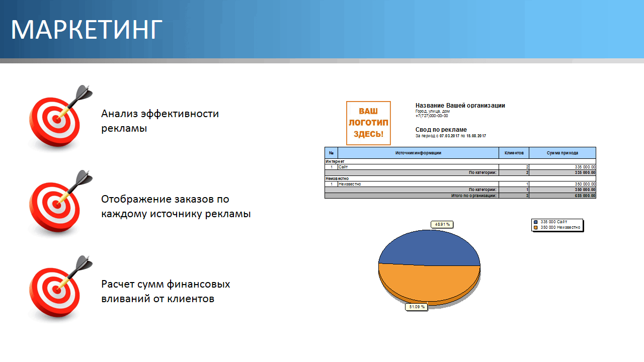Screen dimensions: 644x362
Task: Click the "Интернет" group row
Action: tap(460, 161)
